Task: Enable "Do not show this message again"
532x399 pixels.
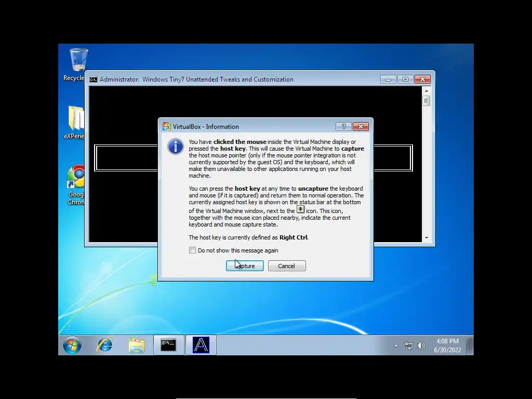Action: click(192, 250)
